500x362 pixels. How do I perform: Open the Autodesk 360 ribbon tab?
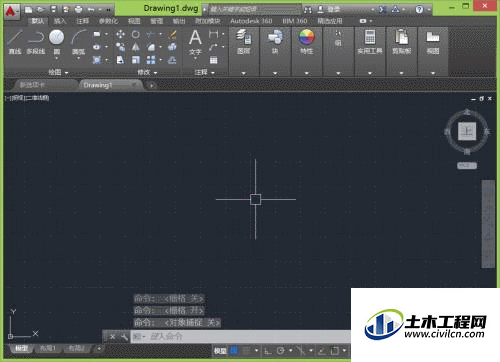[251, 21]
